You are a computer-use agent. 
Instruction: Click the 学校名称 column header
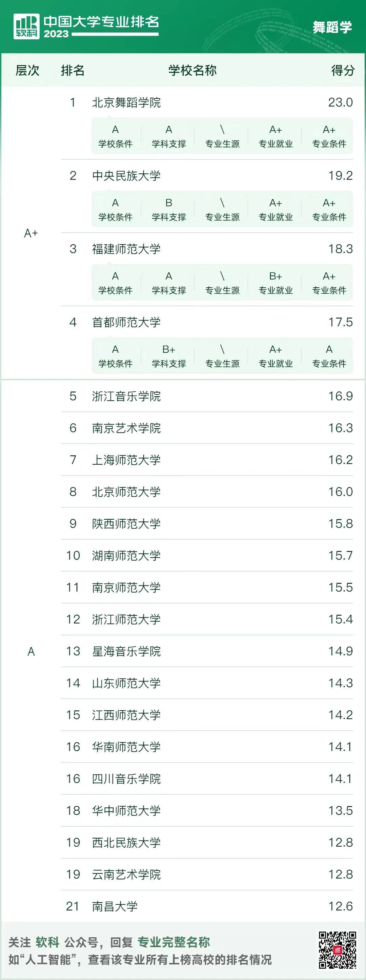[x=192, y=70]
